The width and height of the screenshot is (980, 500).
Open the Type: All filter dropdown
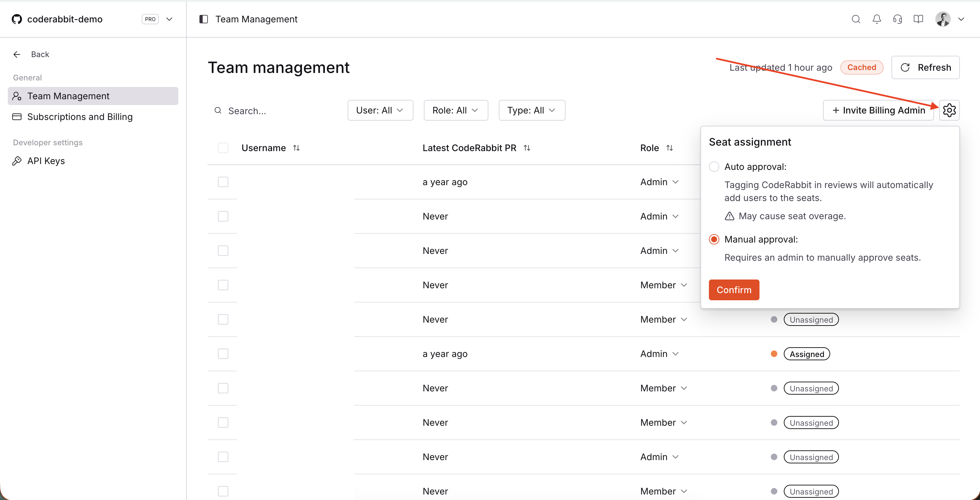(x=532, y=110)
